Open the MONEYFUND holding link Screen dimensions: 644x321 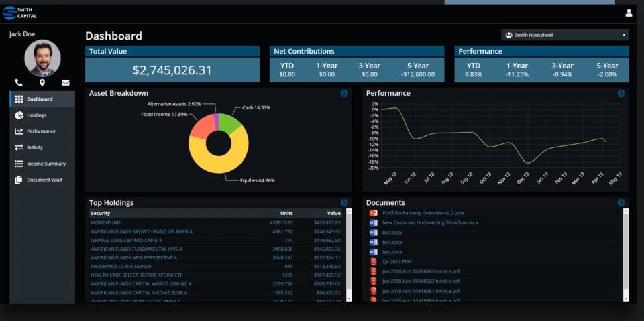[x=105, y=223]
